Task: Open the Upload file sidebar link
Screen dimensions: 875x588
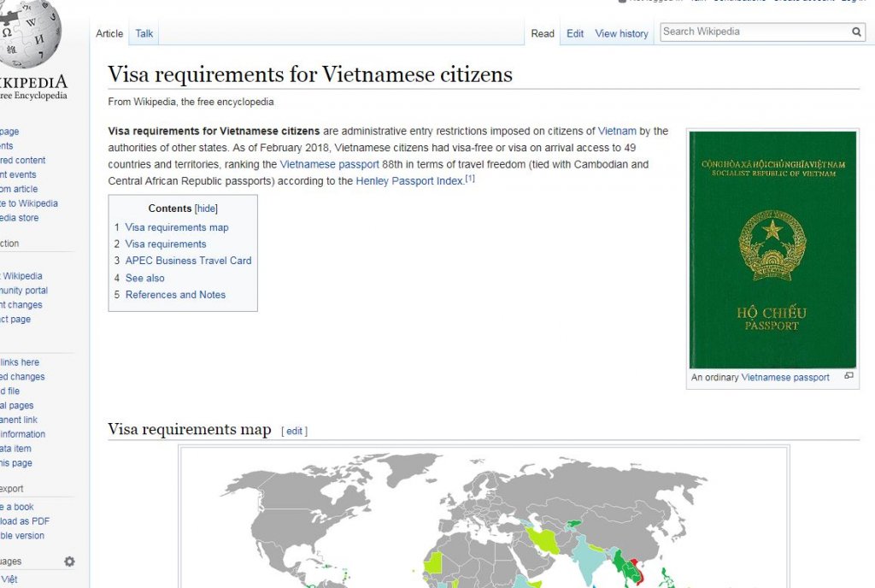Action: point(10,391)
